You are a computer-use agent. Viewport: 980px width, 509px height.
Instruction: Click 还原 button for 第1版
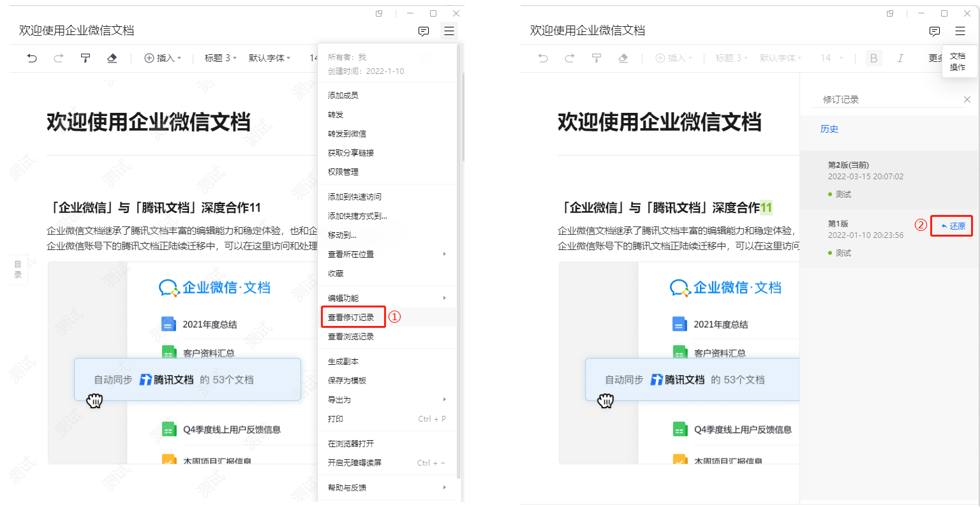[x=953, y=226]
